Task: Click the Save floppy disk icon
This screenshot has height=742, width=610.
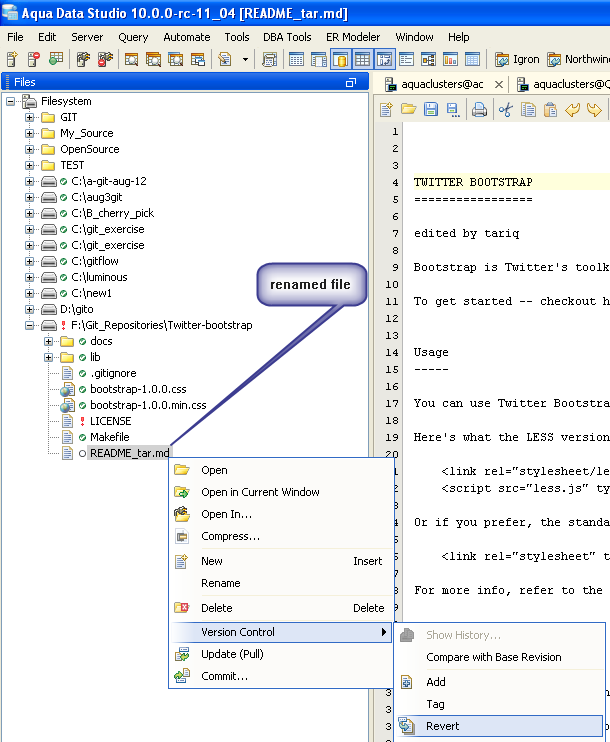Action: coord(431,110)
